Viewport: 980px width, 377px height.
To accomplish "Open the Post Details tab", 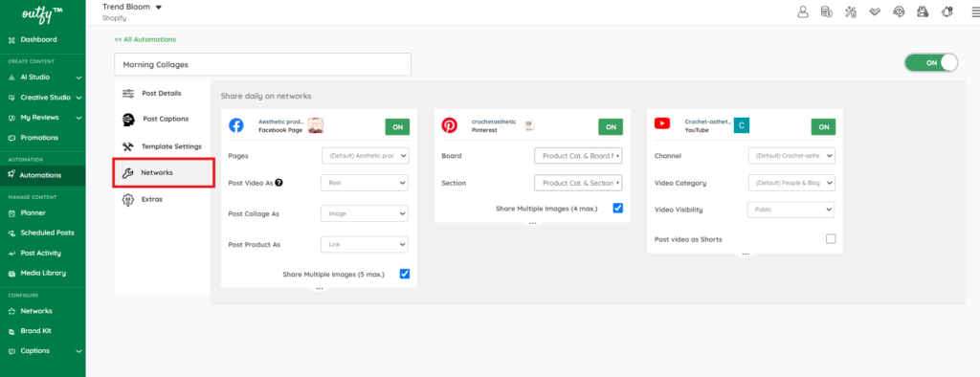I will coord(162,93).
